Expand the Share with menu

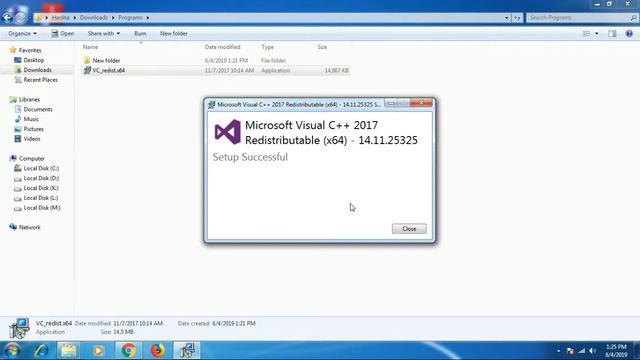click(x=104, y=33)
